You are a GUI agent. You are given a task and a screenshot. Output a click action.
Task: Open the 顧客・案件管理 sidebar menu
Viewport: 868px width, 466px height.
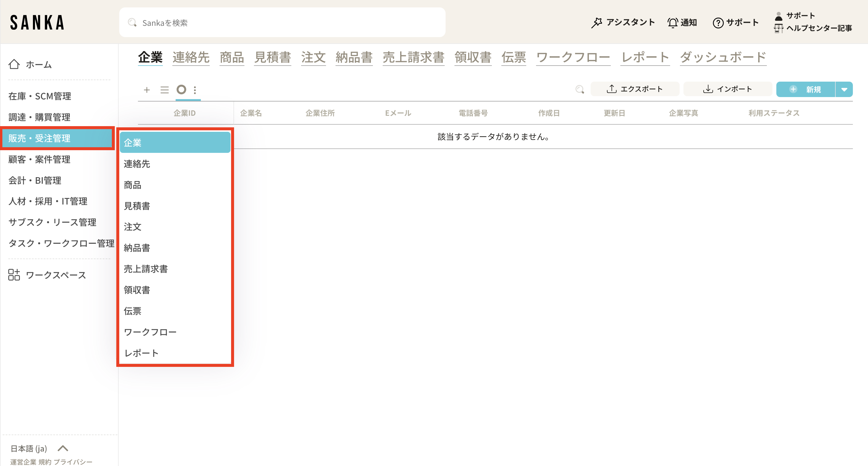point(39,159)
